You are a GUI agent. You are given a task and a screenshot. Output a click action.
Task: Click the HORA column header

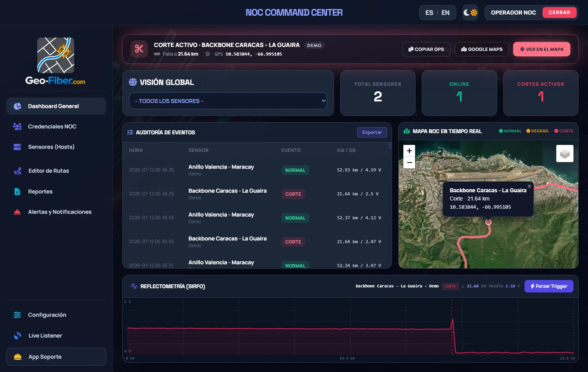click(x=136, y=150)
